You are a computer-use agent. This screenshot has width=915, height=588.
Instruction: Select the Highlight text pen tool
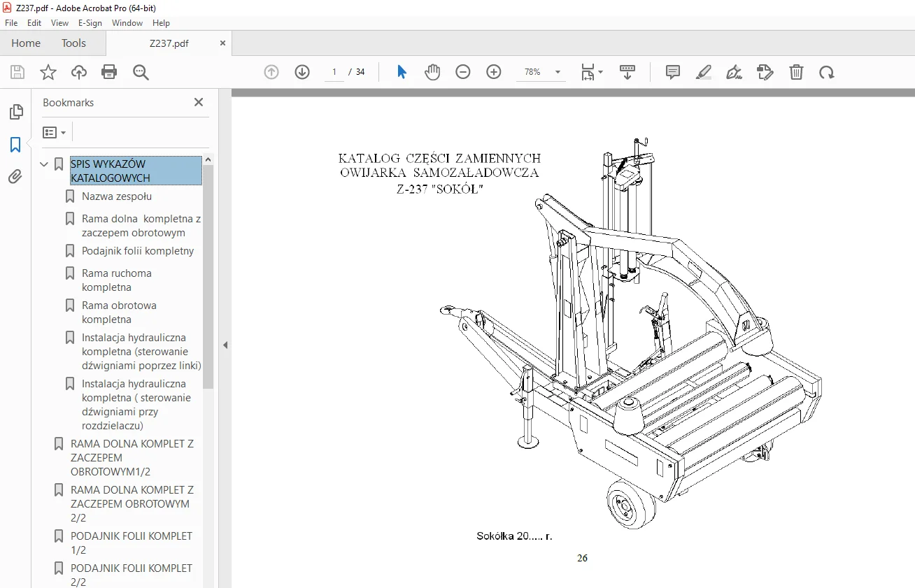tap(704, 72)
